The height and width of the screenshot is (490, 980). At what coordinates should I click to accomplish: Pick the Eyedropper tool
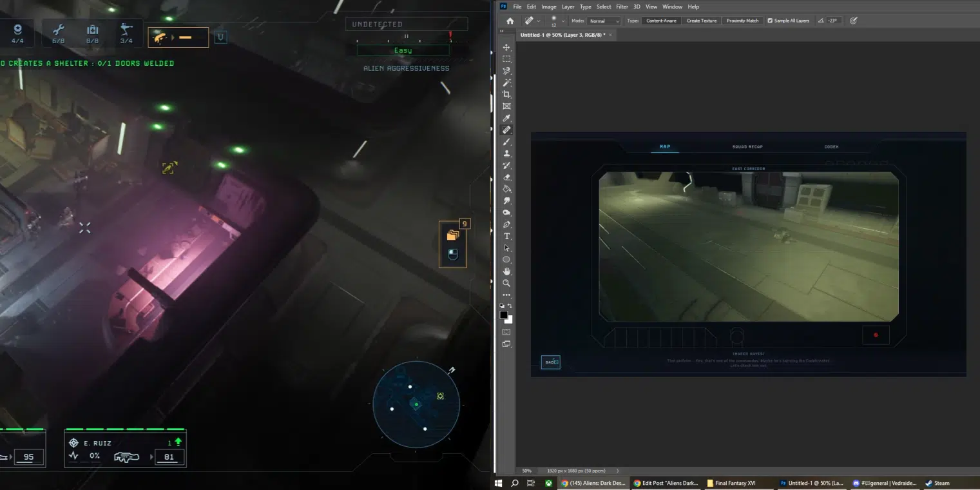pyautogui.click(x=506, y=118)
